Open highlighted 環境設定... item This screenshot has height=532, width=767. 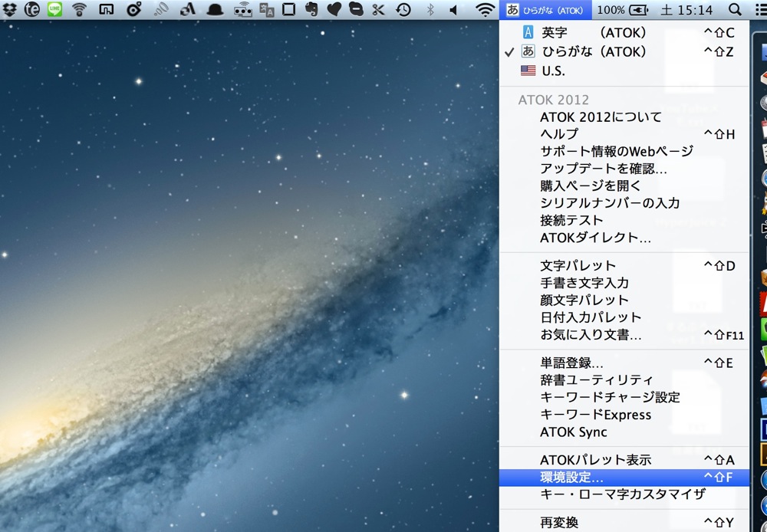pyautogui.click(x=624, y=478)
